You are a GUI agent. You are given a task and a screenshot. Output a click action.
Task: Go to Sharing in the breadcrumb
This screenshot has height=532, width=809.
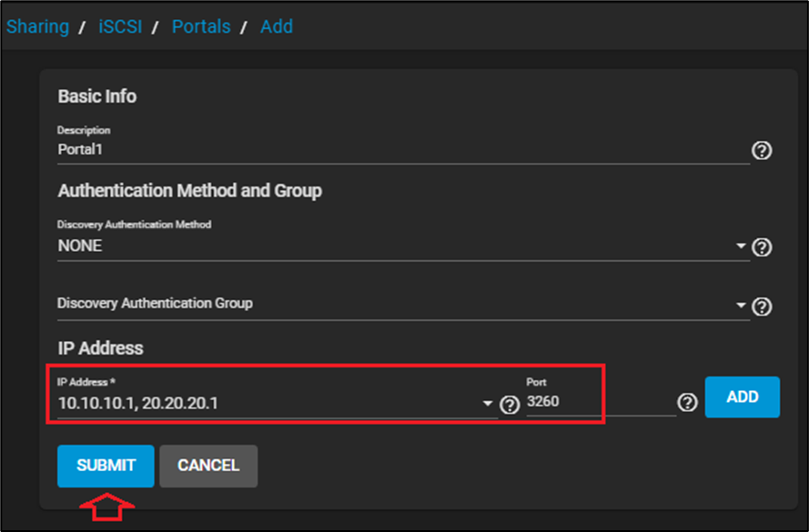click(37, 26)
